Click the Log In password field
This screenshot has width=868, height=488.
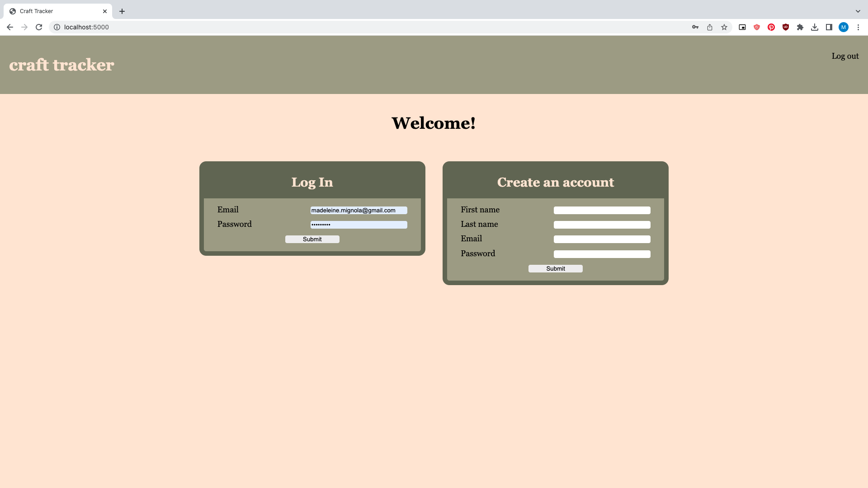pyautogui.click(x=359, y=225)
